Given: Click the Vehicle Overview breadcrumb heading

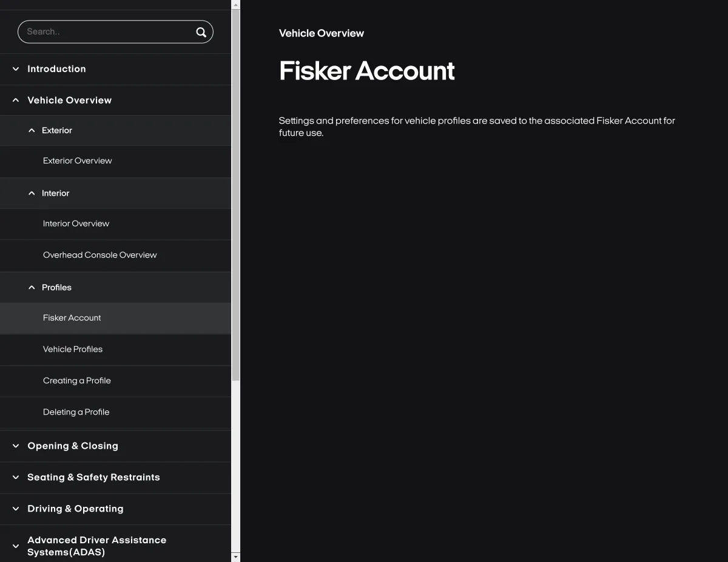Looking at the screenshot, I should tap(322, 33).
